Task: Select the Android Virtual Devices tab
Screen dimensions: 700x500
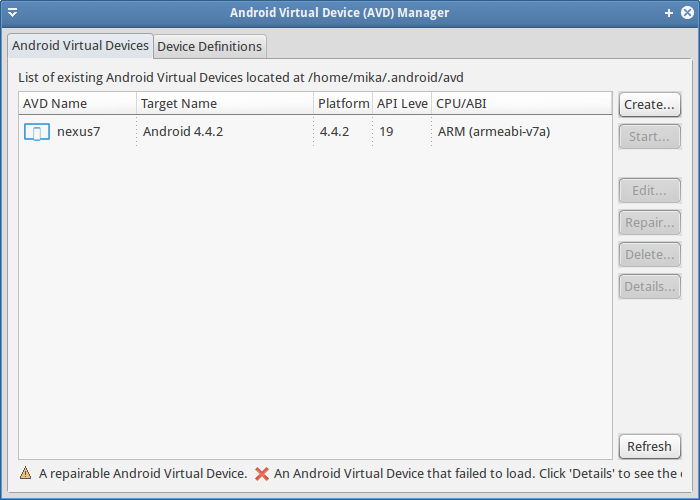Action: (x=80, y=46)
